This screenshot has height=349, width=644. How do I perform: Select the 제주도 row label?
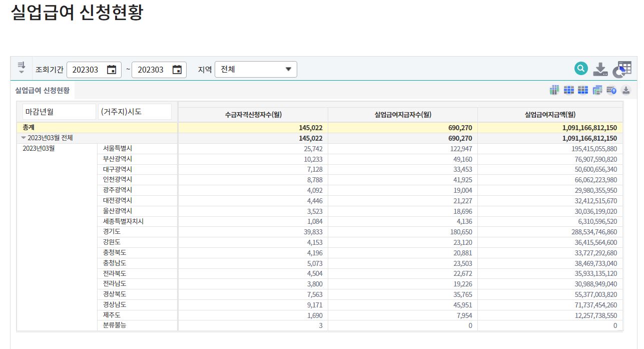(x=112, y=315)
